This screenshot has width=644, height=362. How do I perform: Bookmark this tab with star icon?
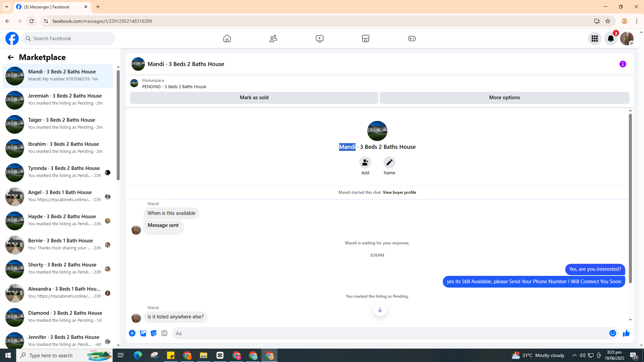608,21
